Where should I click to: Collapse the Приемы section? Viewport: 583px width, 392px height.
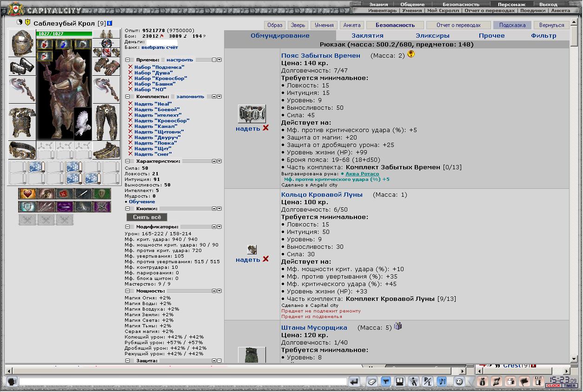pyautogui.click(x=127, y=60)
